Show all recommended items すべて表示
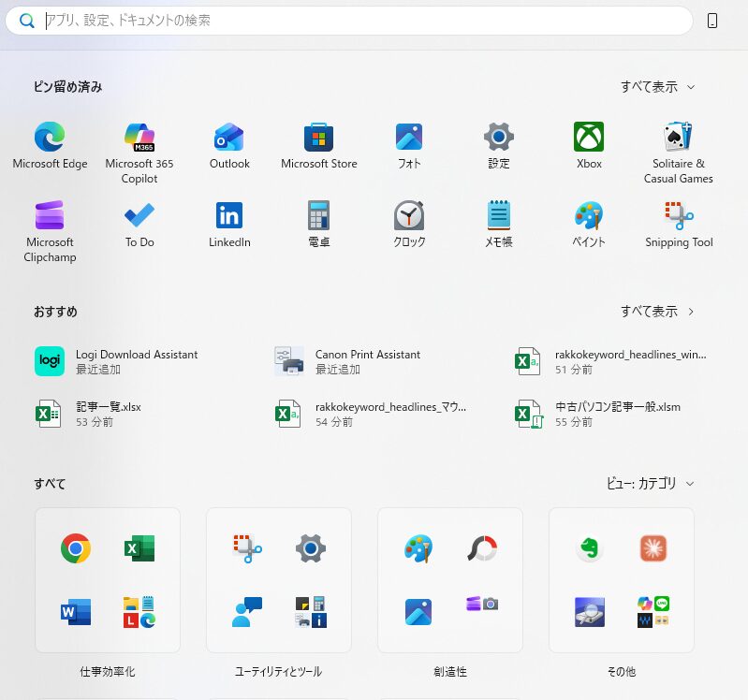Image resolution: width=748 pixels, height=700 pixels. point(657,312)
